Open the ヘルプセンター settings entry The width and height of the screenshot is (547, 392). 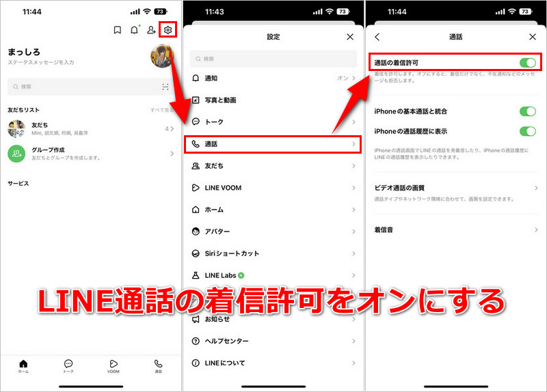(273, 341)
